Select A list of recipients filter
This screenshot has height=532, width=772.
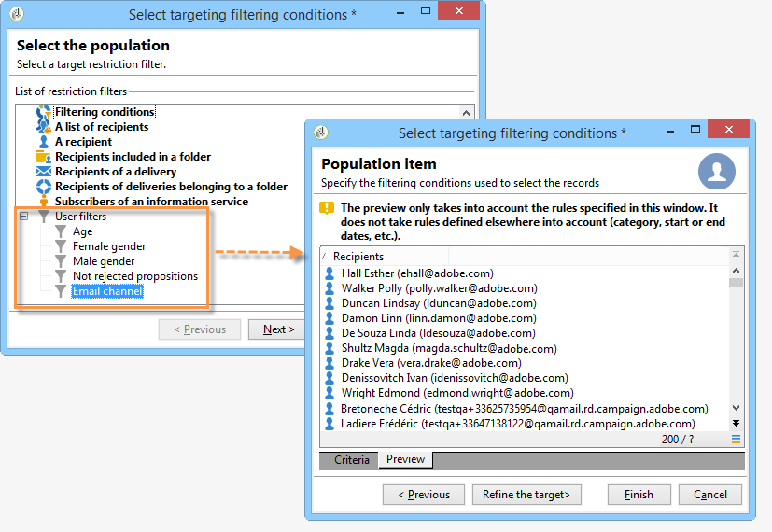(102, 127)
